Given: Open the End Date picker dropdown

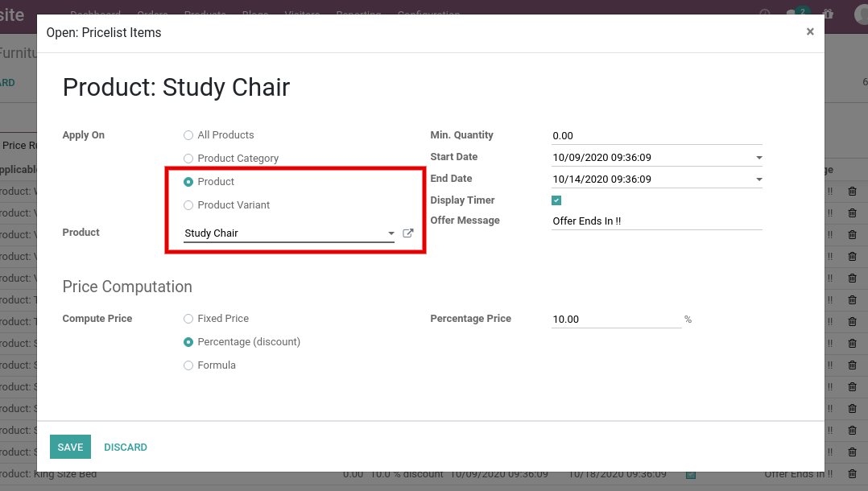Looking at the screenshot, I should (758, 179).
